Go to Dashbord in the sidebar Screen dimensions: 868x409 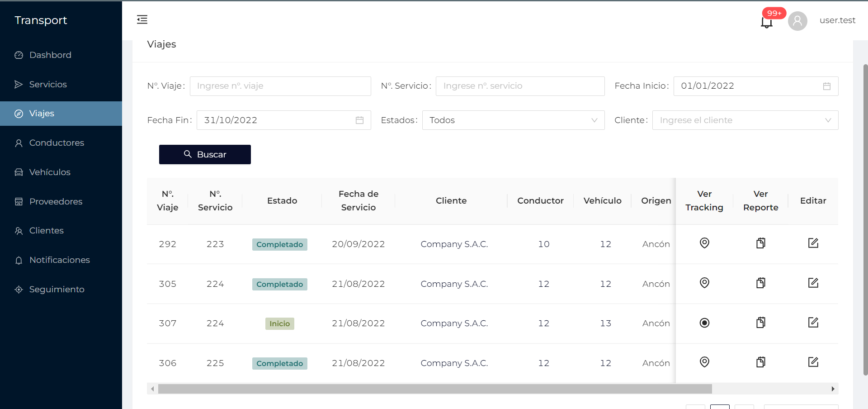61,55
